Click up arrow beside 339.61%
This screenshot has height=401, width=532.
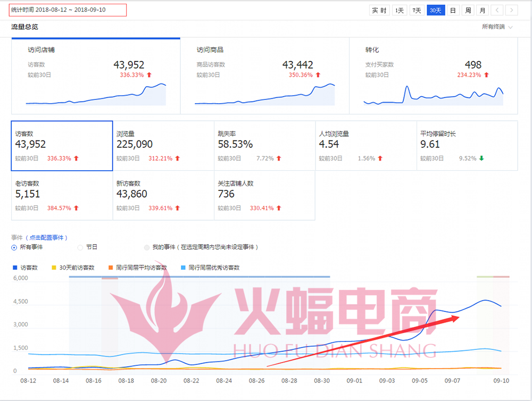pyautogui.click(x=178, y=208)
